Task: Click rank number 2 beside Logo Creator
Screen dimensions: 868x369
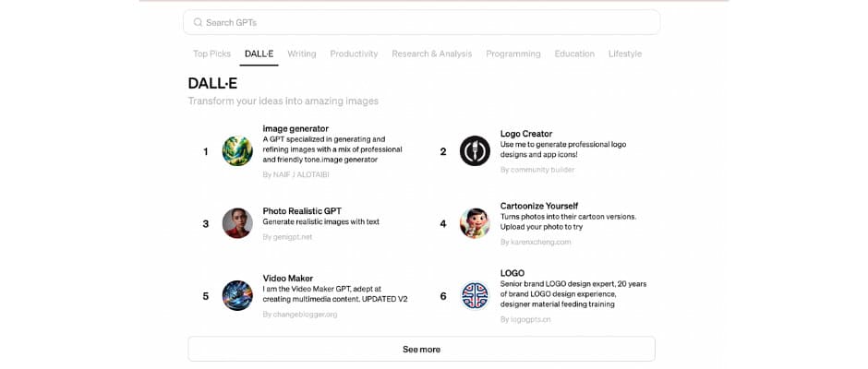Action: (x=443, y=151)
